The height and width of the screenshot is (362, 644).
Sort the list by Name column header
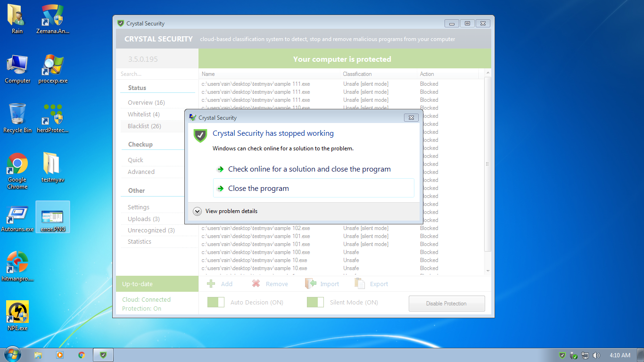270,74
